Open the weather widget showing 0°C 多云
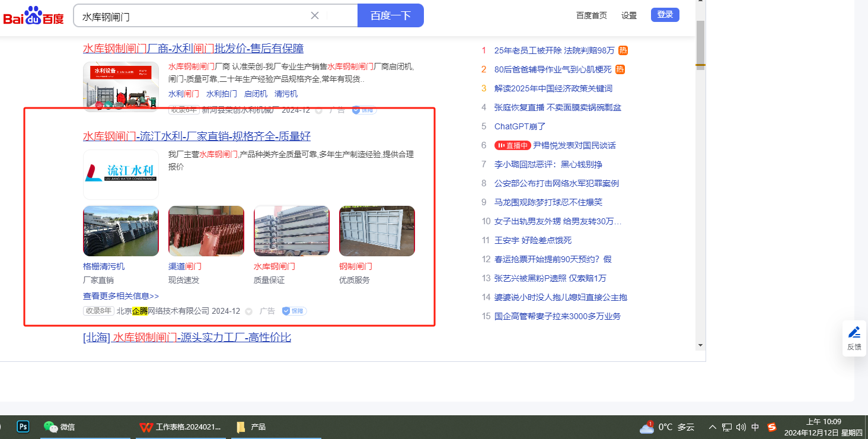 coord(667,427)
